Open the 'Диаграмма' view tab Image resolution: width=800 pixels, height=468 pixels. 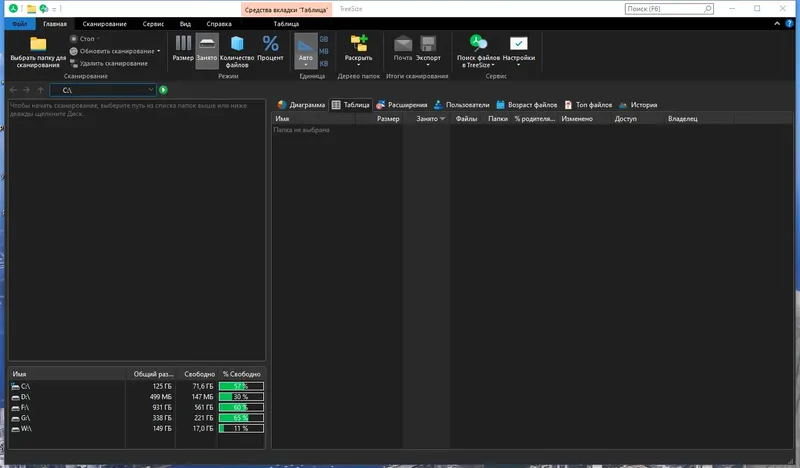click(301, 105)
